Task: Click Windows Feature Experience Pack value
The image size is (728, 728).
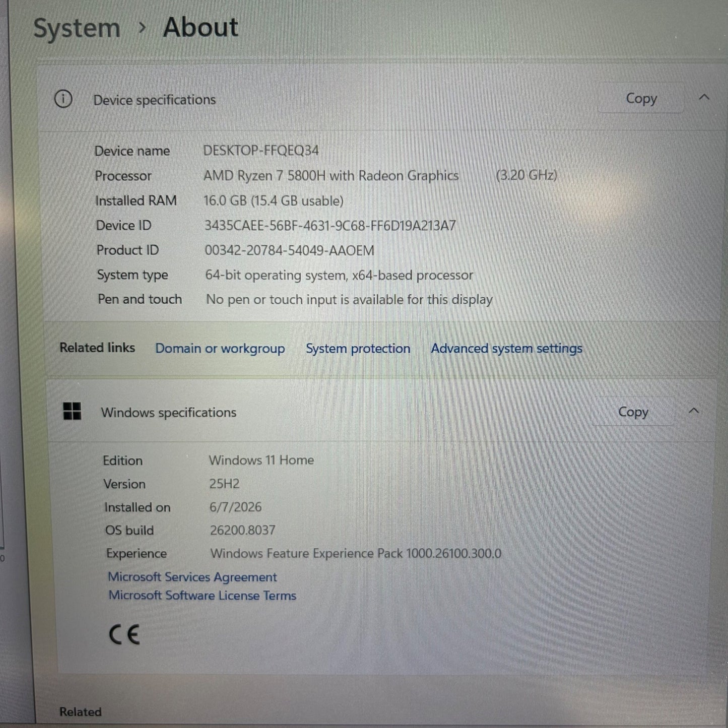Action: click(356, 553)
